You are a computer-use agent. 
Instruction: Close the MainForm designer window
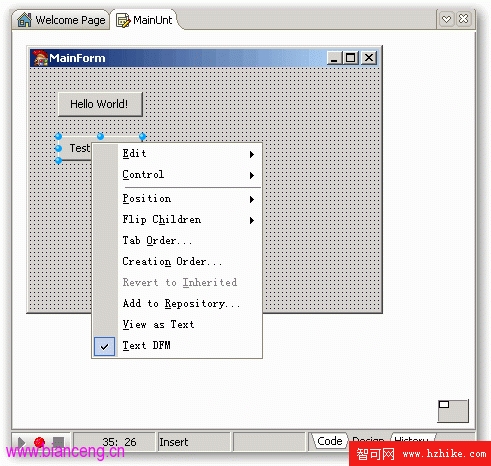coord(369,58)
